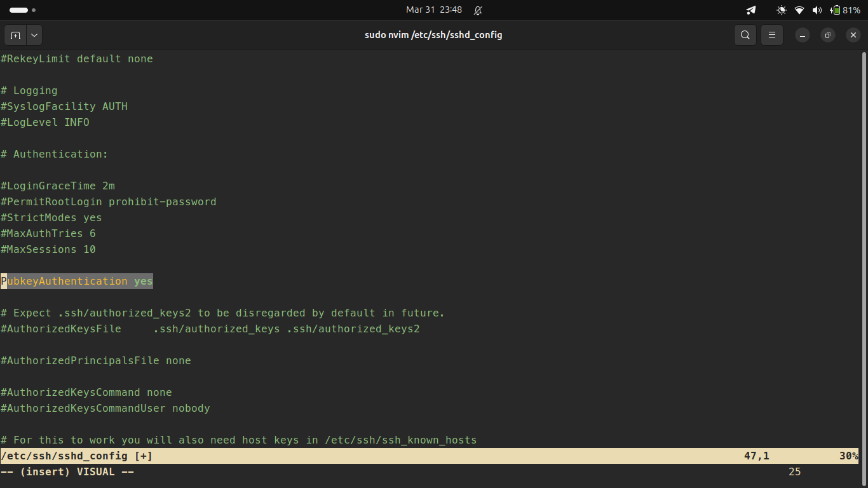Click the battery 81% indicator
Image resolution: width=868 pixels, height=488 pixels.
pos(845,10)
